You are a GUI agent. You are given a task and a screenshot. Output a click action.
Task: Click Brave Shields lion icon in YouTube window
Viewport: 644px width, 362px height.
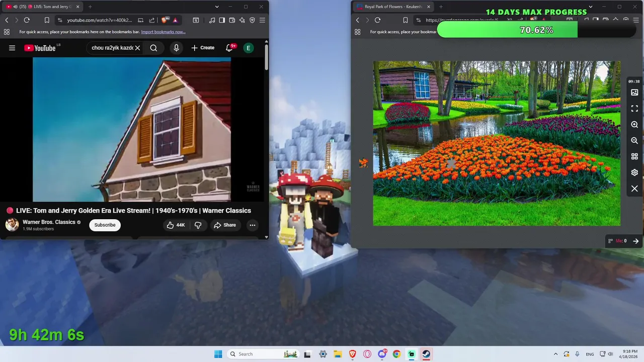[x=165, y=20]
